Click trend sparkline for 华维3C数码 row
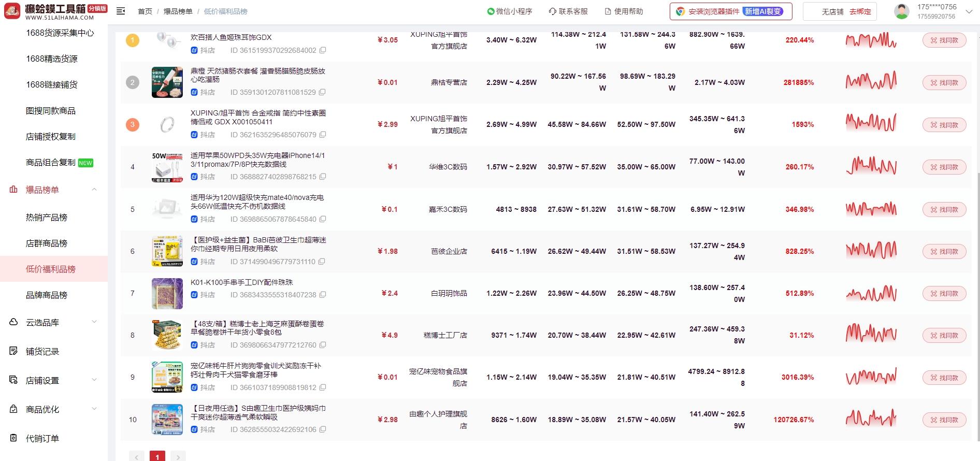Screen dimensions: 980x461 coord(871,166)
